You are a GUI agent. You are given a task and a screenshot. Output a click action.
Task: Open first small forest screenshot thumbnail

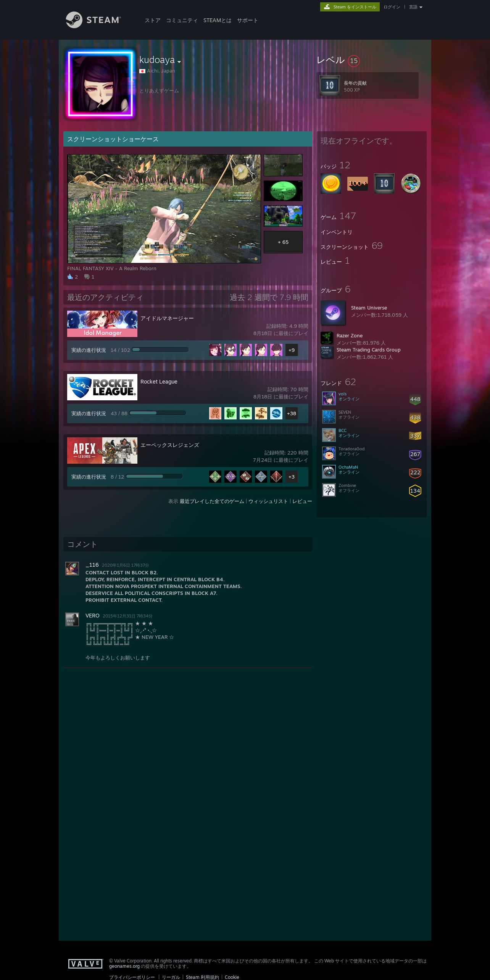tap(283, 165)
